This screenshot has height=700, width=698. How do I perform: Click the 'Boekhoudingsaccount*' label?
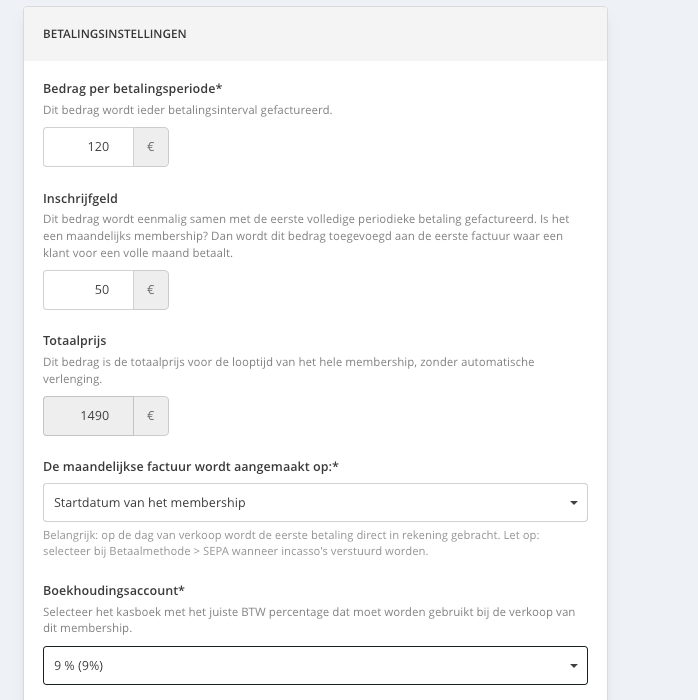tap(114, 591)
